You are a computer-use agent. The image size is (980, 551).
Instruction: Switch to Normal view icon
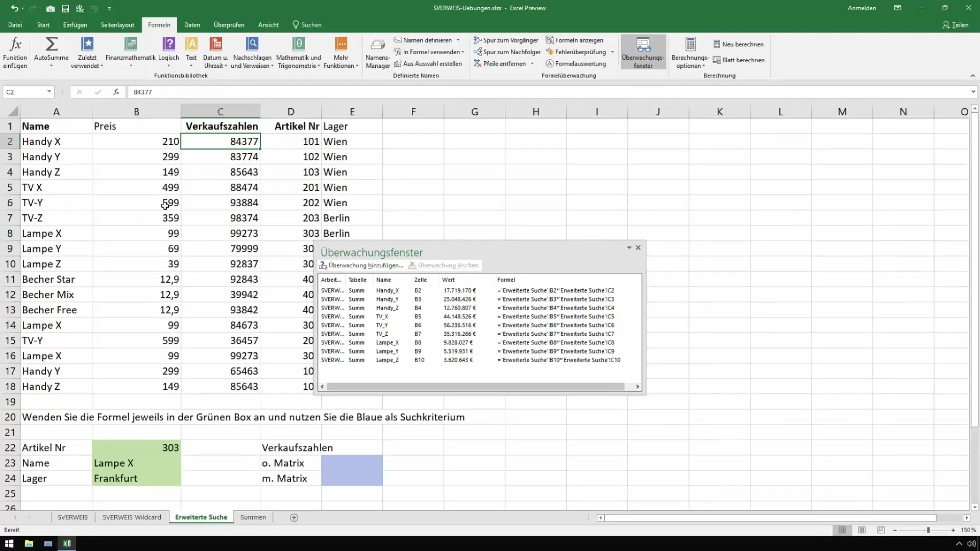[x=842, y=530]
